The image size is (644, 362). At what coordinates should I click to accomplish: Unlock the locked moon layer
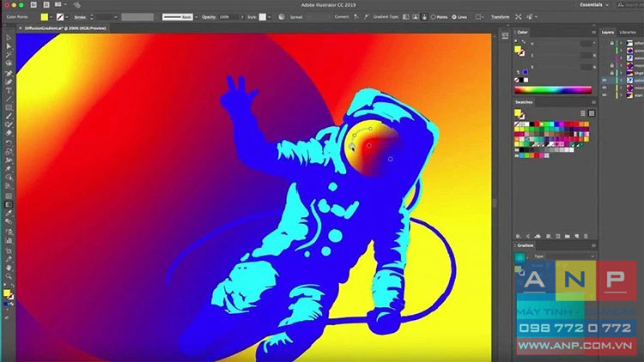click(612, 66)
